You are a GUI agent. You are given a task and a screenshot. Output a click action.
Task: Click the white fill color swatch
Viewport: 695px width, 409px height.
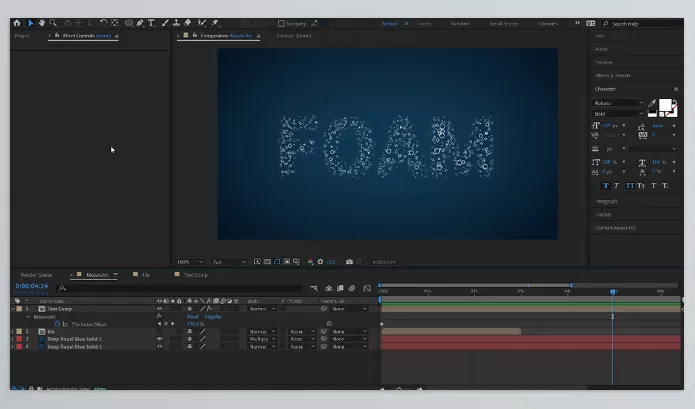click(665, 105)
